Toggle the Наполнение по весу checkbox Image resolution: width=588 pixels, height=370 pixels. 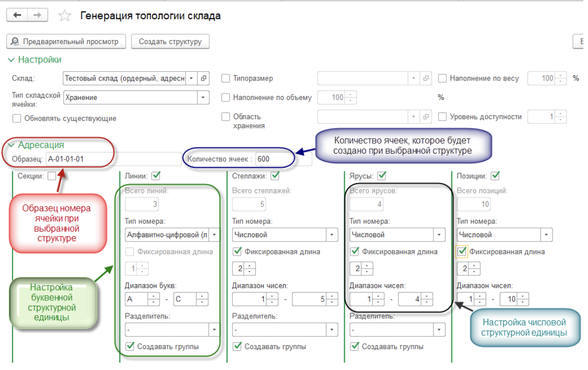[442, 78]
